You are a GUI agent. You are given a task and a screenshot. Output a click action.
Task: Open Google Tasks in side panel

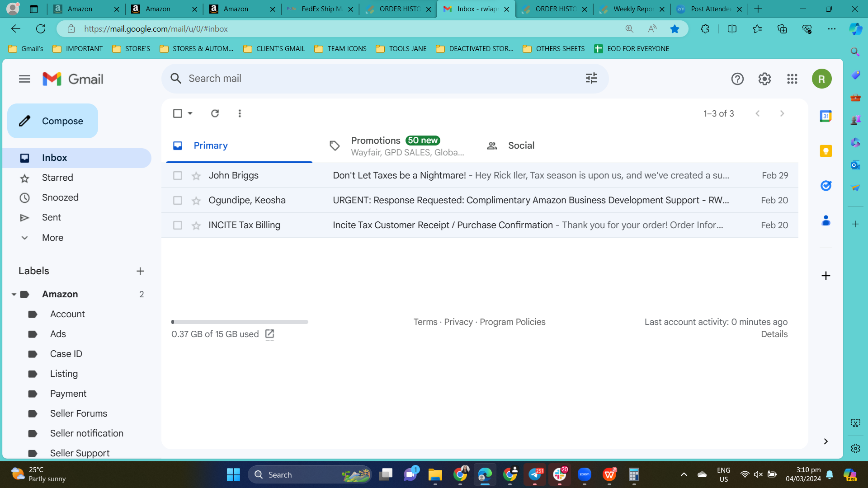coord(826,186)
